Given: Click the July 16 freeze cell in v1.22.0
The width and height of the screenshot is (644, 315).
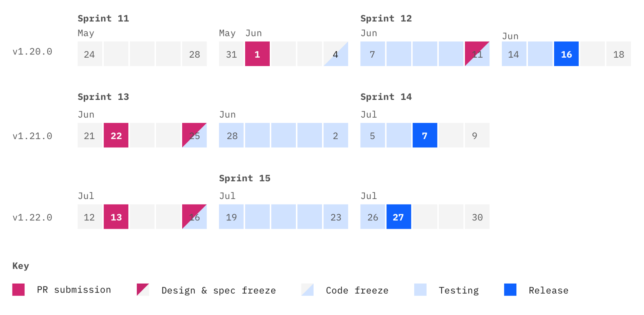Looking at the screenshot, I should (194, 217).
